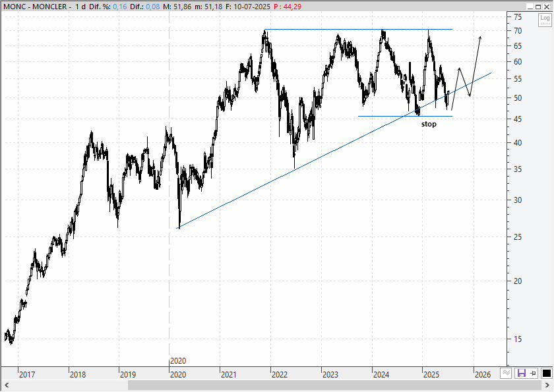
Task: Click the 'MONC - MONCLER' title text
Action: pos(35,7)
